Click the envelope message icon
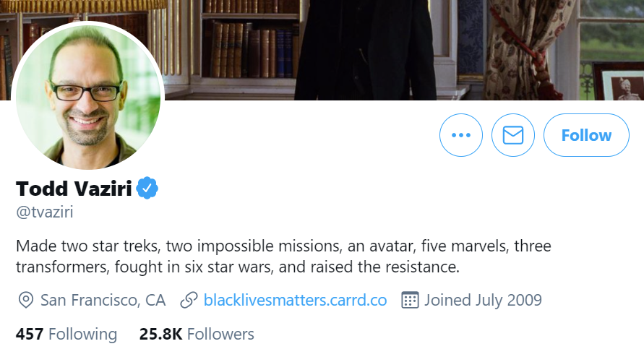 pos(512,135)
